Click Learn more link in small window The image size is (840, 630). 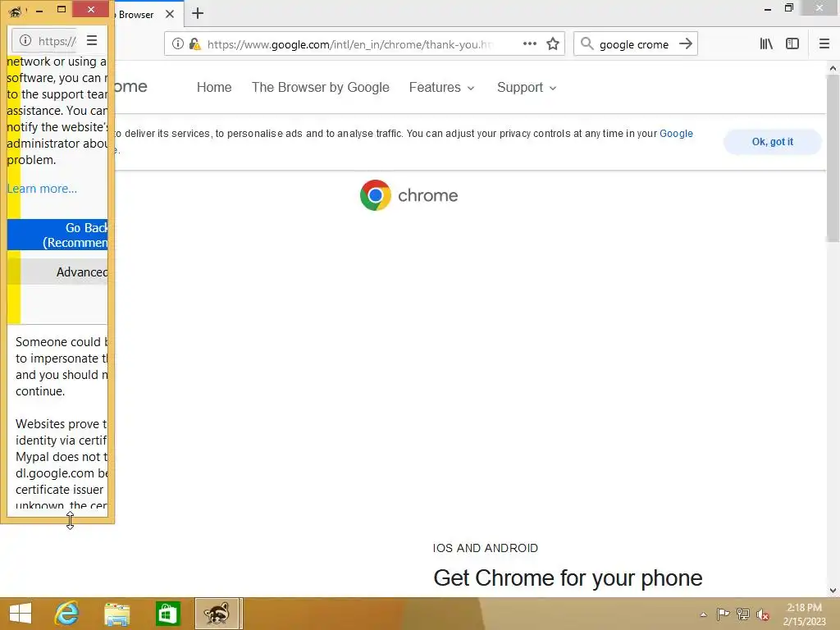pos(42,189)
